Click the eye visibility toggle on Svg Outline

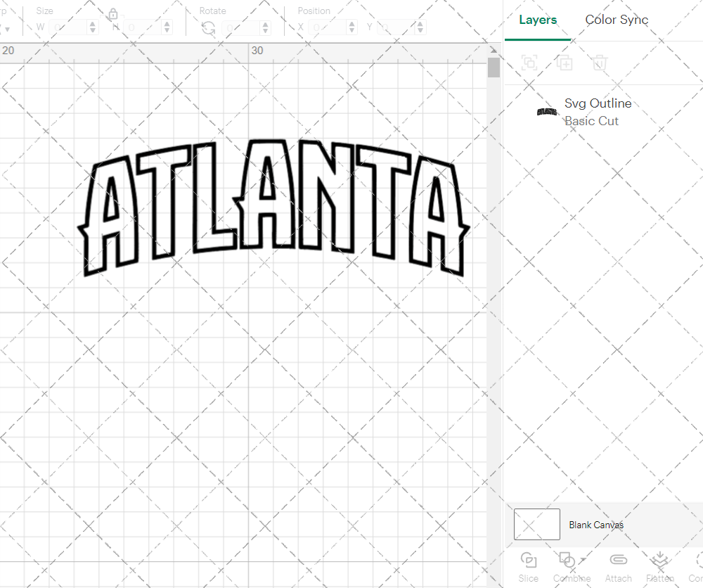[x=685, y=111]
